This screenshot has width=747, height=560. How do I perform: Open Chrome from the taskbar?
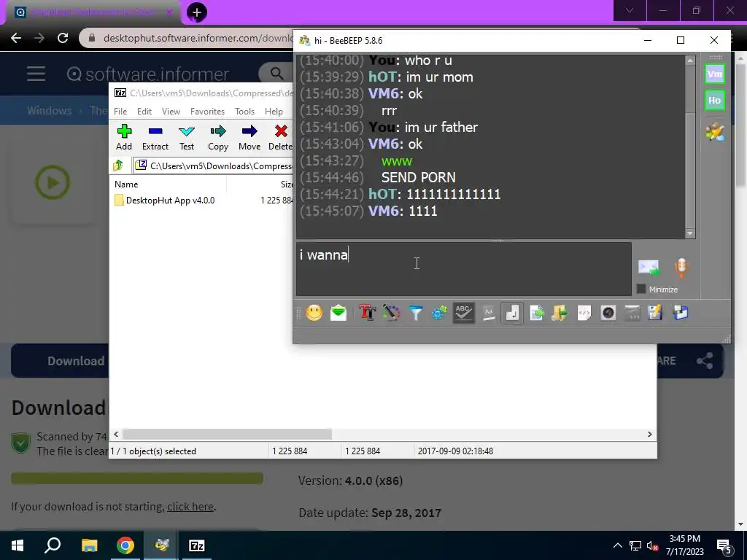pos(125,545)
